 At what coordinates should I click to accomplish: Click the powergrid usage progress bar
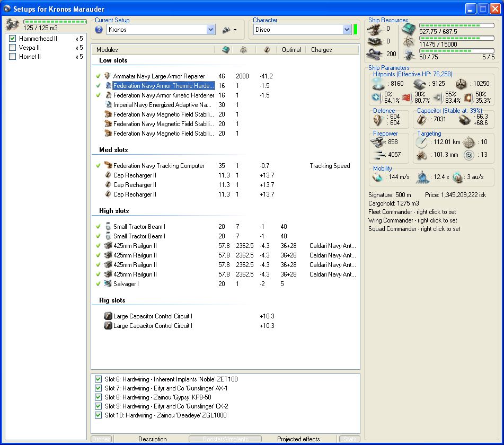(x=457, y=38)
